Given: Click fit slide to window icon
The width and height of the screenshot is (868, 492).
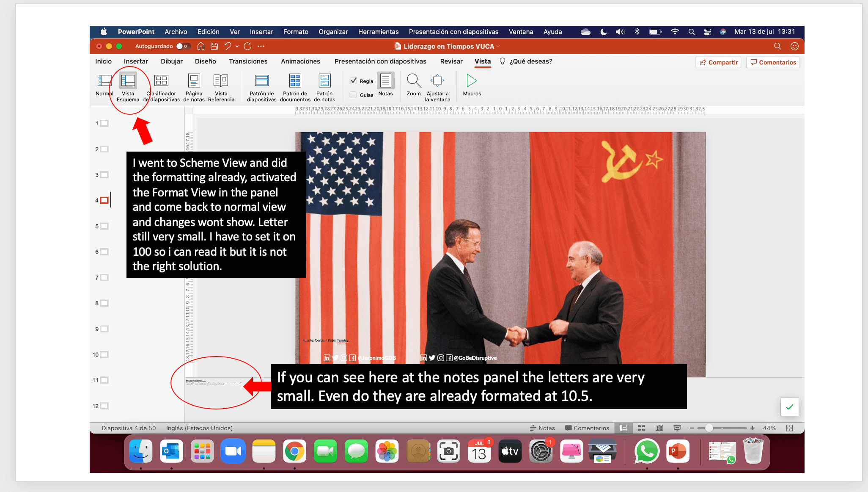Looking at the screenshot, I should tap(789, 428).
